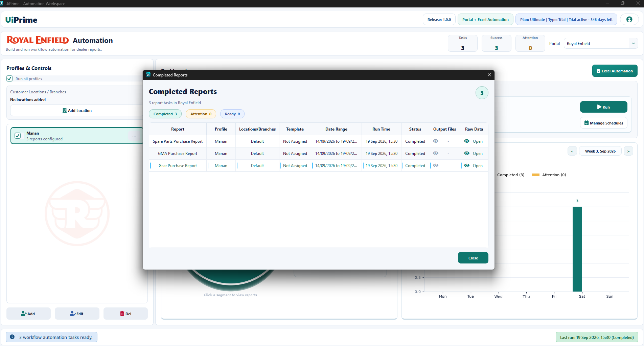This screenshot has height=346, width=644.
Task: Click the Royal Enfield logo
Action: click(x=38, y=40)
